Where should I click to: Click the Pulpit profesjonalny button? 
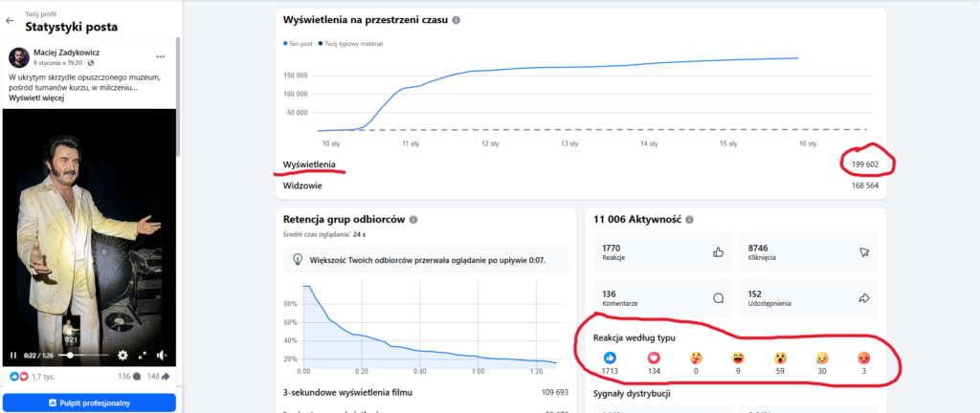[x=89, y=402]
